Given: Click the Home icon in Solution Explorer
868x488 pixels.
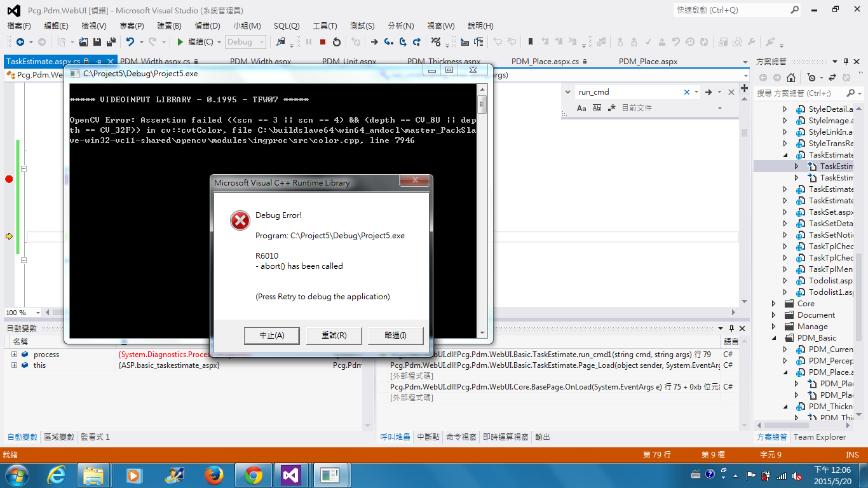Looking at the screenshot, I should 791,78.
